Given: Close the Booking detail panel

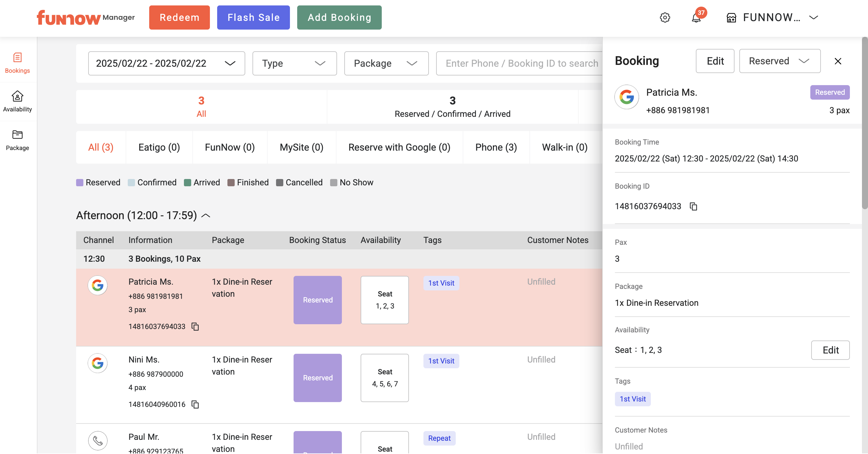Looking at the screenshot, I should (838, 61).
